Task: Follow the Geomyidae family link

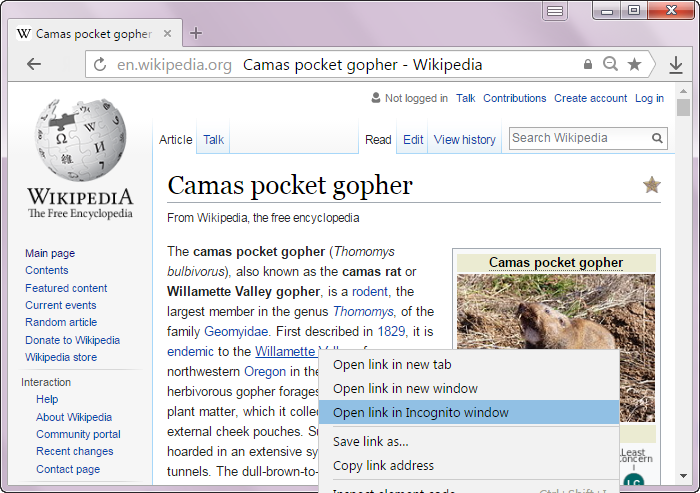Action: 236,331
